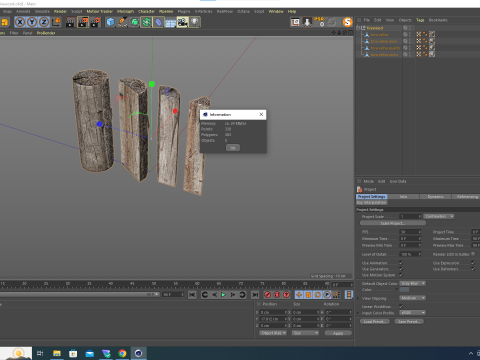Toggle Autokeying red button
Viewport: 480px width, 360px height.
[277, 295]
